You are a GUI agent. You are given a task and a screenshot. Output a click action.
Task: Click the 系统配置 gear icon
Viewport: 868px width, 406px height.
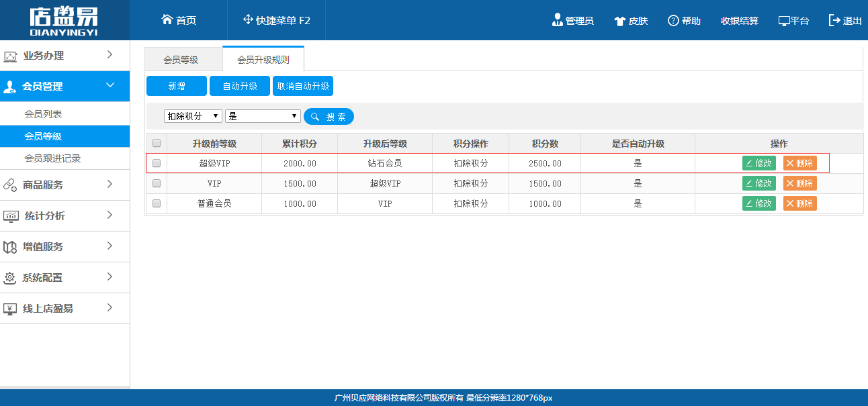[10, 278]
